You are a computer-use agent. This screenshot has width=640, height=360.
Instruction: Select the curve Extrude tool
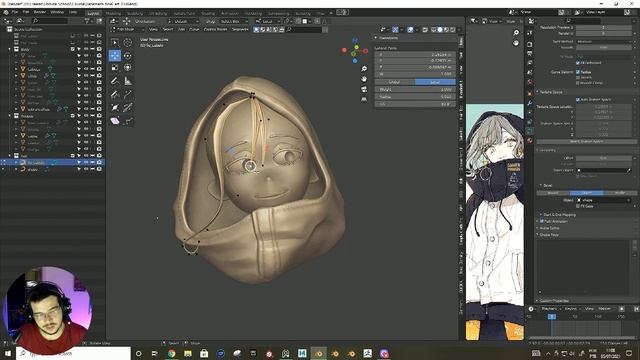[x=128, y=94]
